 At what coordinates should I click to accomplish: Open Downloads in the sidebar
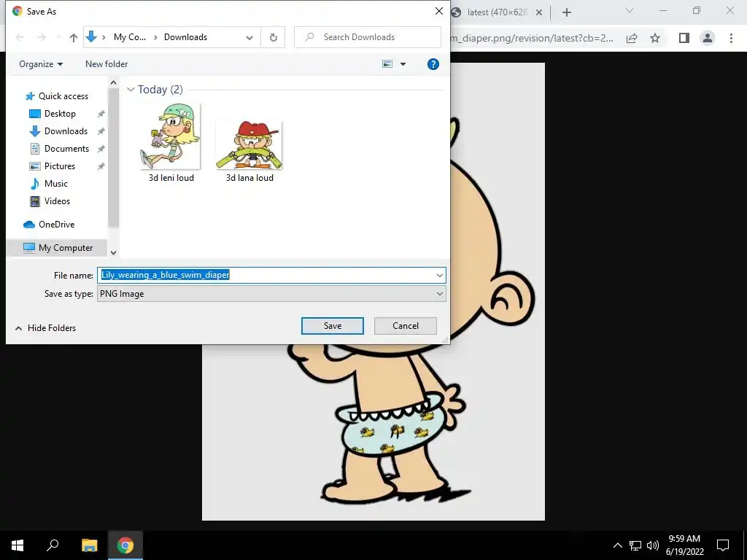(x=66, y=131)
